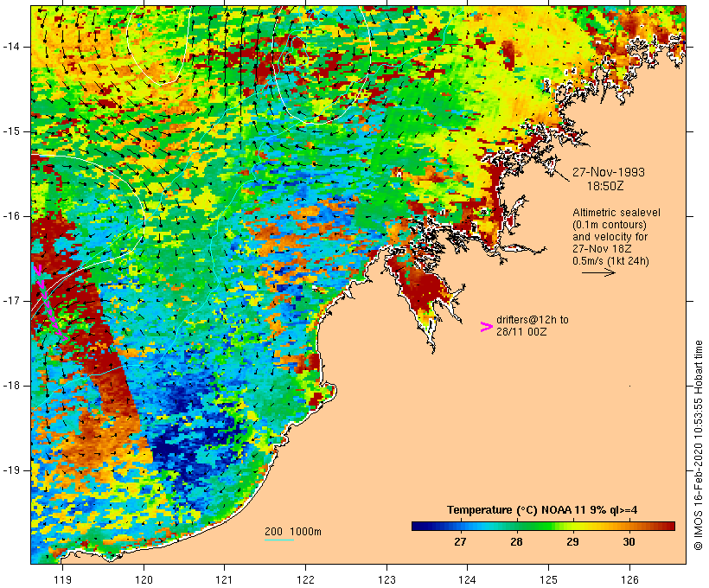Click the colorbar value 28

point(516,542)
